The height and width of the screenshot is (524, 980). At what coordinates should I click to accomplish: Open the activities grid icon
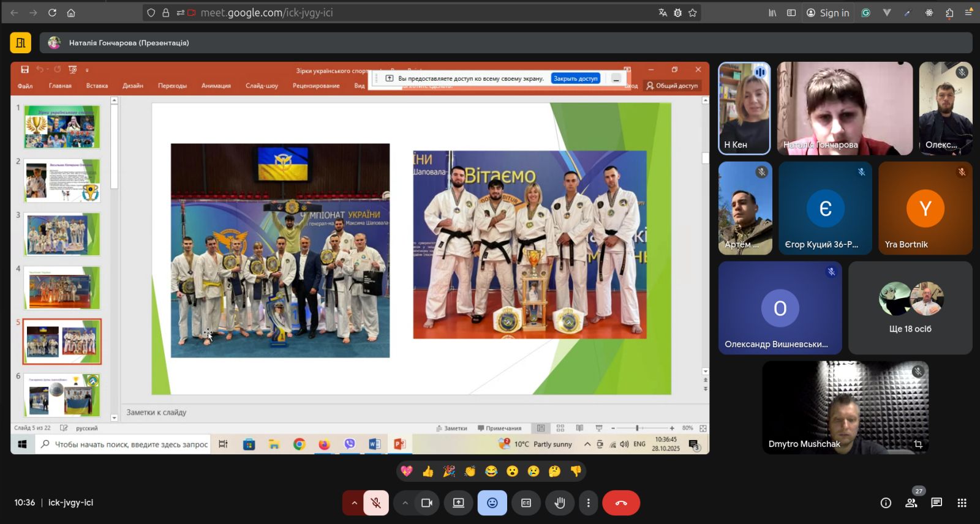962,503
